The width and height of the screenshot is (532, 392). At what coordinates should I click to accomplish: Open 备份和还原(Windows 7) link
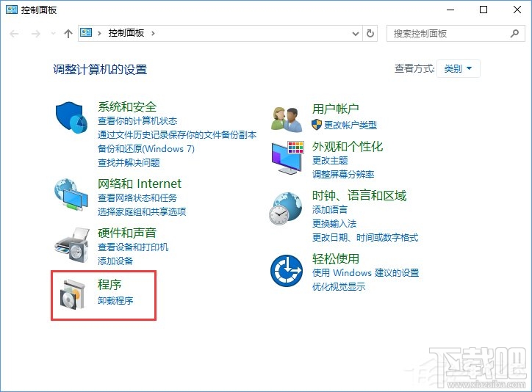coord(146,149)
